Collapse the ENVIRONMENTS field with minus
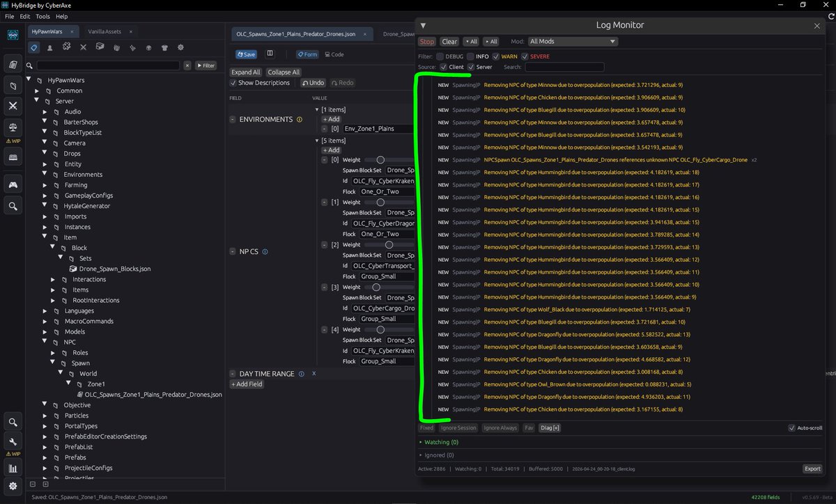This screenshot has height=504, width=836. 233,120
